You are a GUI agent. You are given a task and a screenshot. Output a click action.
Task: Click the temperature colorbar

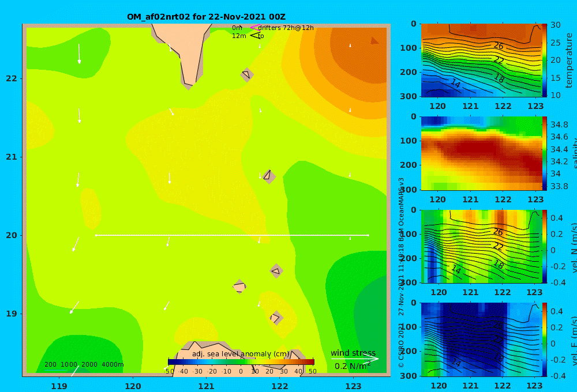(545, 61)
